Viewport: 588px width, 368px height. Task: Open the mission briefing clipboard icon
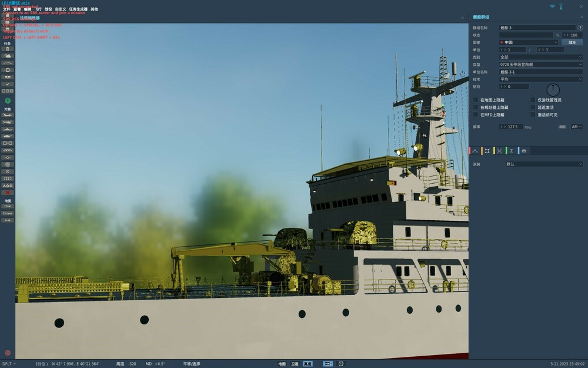pyautogui.click(x=8, y=49)
